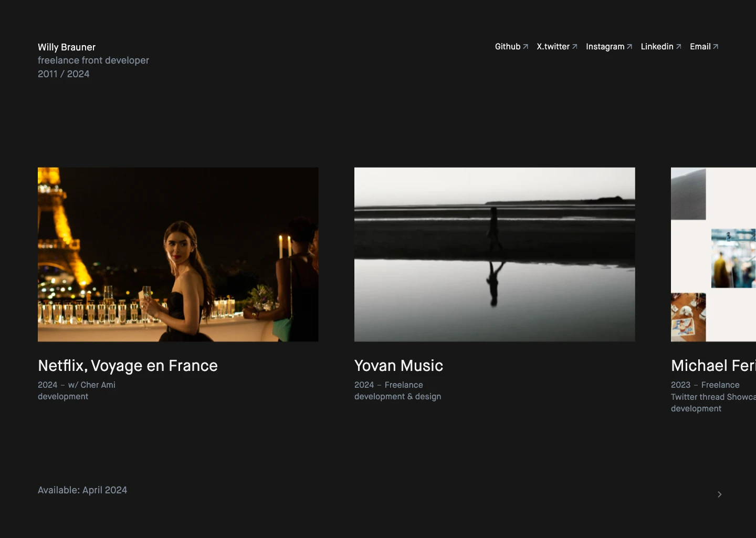756x538 pixels.
Task: Click the '2024 – w/ Cher Ami' line
Action: pyautogui.click(x=77, y=385)
